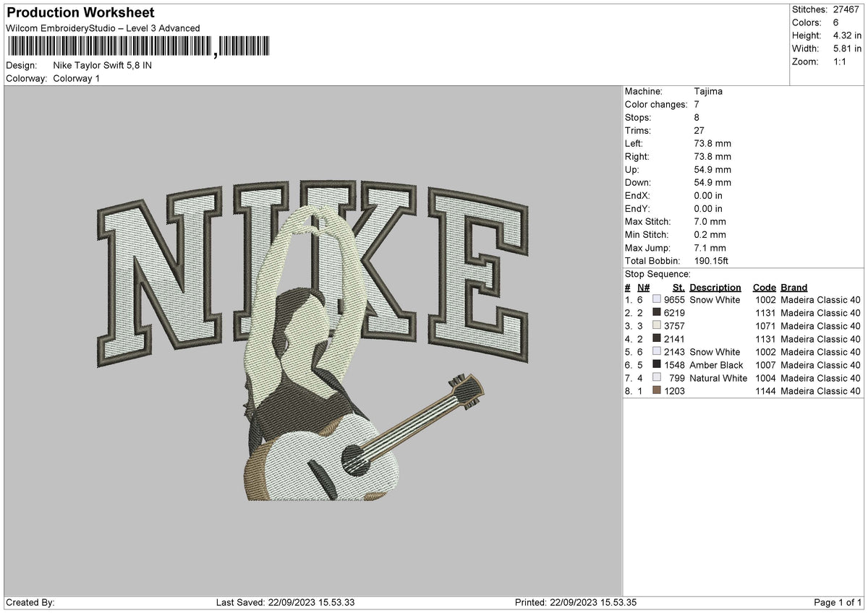This screenshot has width=868, height=613.
Task: Click the Amber Black color swatch
Action: (657, 365)
